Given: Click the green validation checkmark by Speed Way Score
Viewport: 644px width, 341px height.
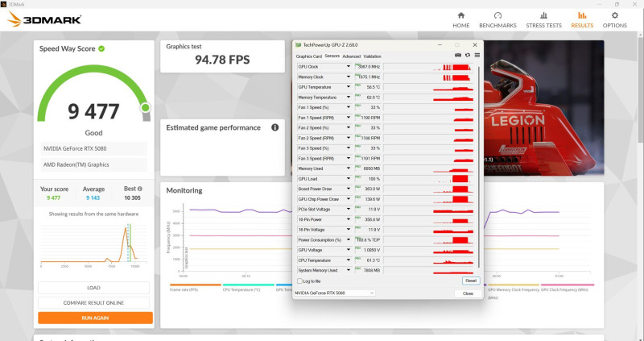Looking at the screenshot, I should pyautogui.click(x=101, y=48).
